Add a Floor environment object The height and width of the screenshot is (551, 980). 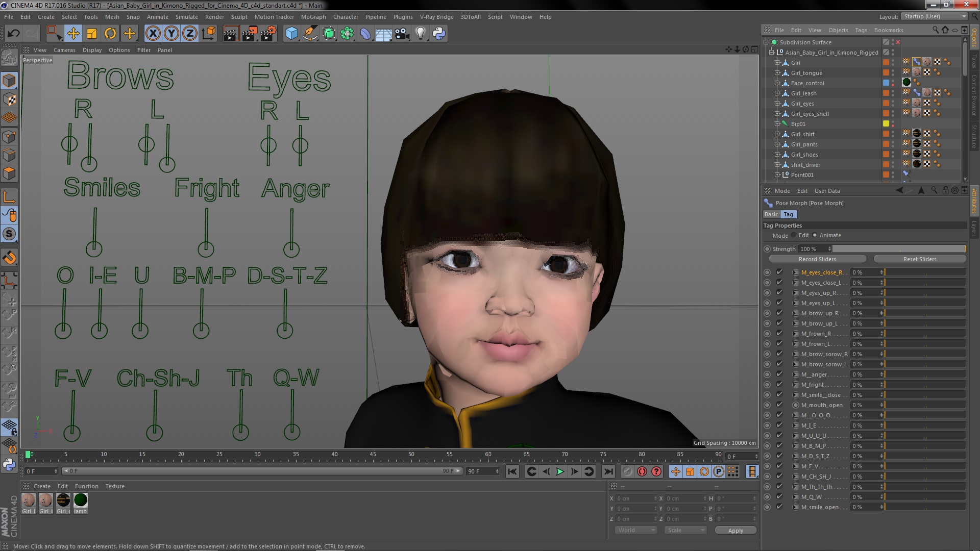click(383, 34)
